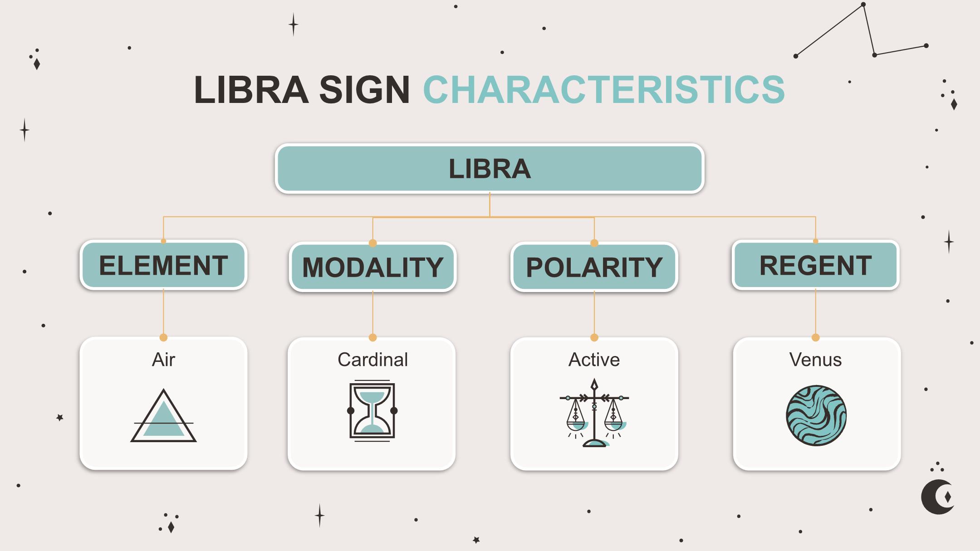This screenshot has height=551, width=980.
Task: Select the Cardinal text label
Action: click(372, 360)
